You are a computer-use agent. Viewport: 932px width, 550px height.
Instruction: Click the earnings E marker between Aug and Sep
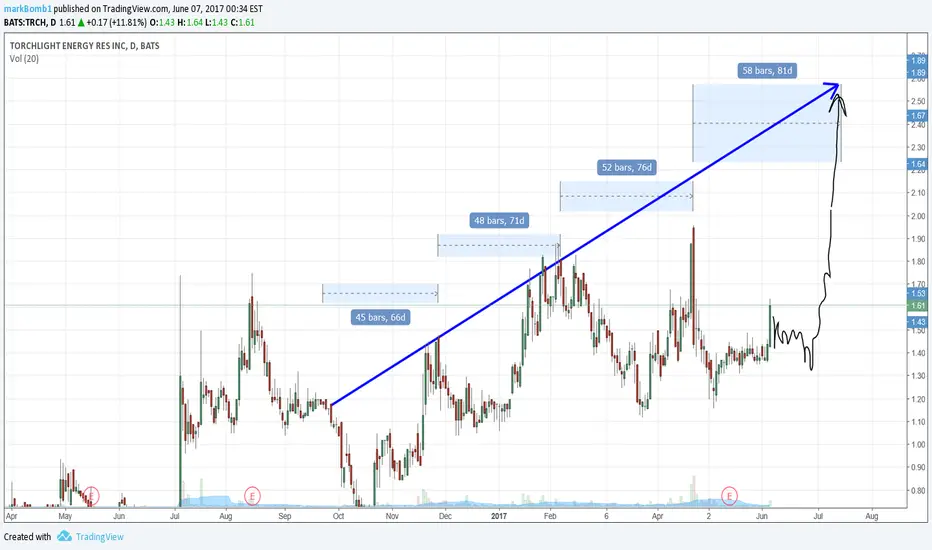[x=252, y=495]
